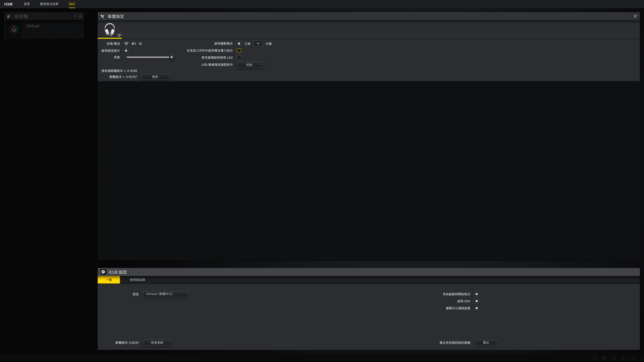Image resolution: width=644 pixels, height=362 pixels.
Task: Click the 起始 pairing button
Action: (249, 65)
